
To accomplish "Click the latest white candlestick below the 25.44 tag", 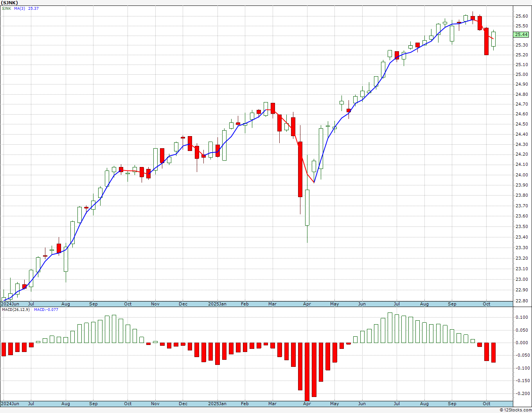I will 494,39.
